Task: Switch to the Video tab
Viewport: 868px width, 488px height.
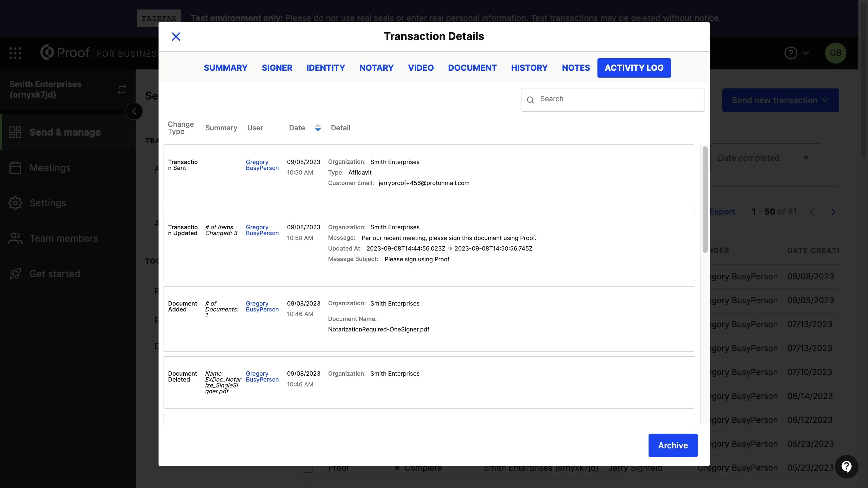Action: click(x=421, y=68)
